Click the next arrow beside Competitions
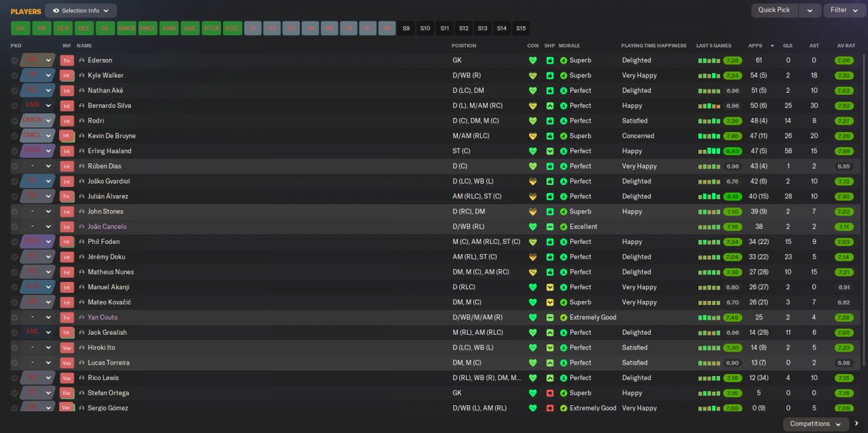This screenshot has height=433, width=868. coord(856,424)
